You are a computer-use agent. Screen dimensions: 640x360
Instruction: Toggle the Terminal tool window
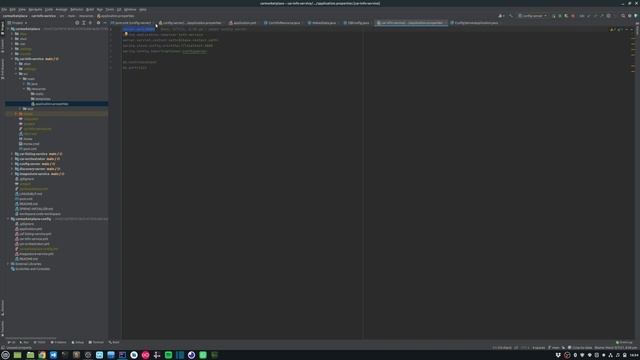pos(96,342)
